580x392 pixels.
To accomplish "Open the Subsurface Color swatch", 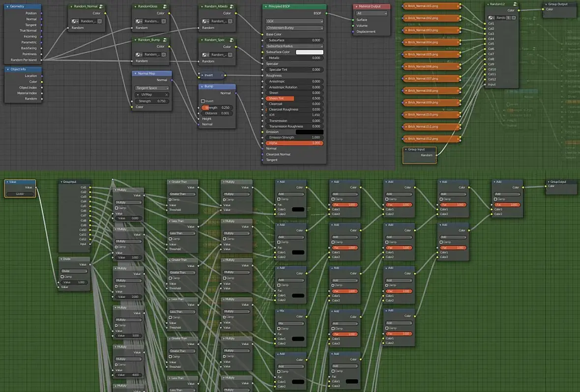I will (310, 52).
